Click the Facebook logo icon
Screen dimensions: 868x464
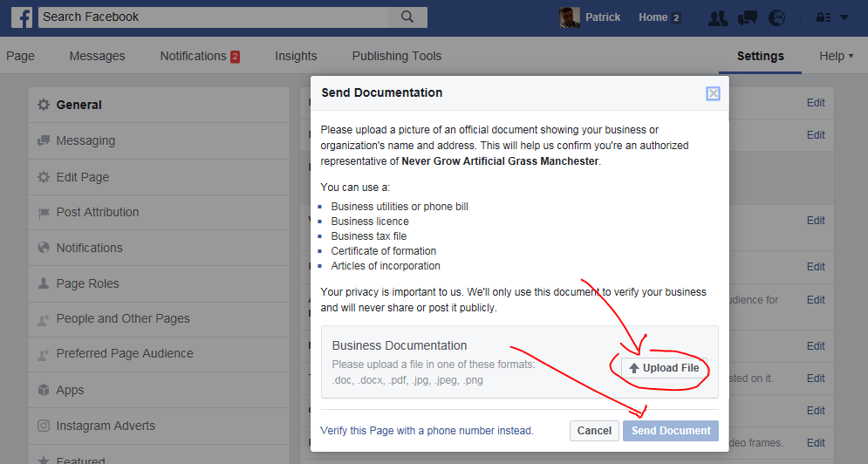[x=22, y=17]
